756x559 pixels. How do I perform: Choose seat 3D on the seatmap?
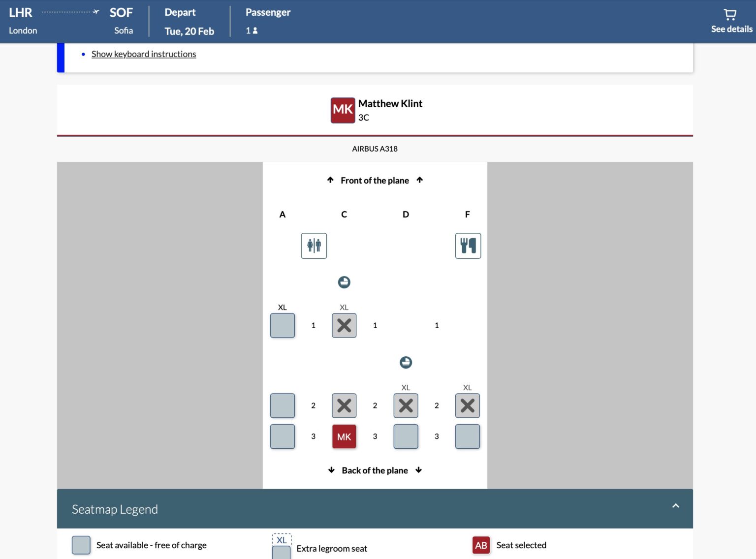pyautogui.click(x=406, y=436)
